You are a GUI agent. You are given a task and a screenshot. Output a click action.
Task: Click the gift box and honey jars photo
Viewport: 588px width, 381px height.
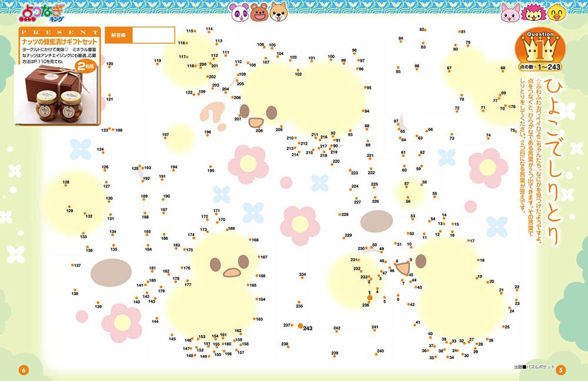coord(56,94)
